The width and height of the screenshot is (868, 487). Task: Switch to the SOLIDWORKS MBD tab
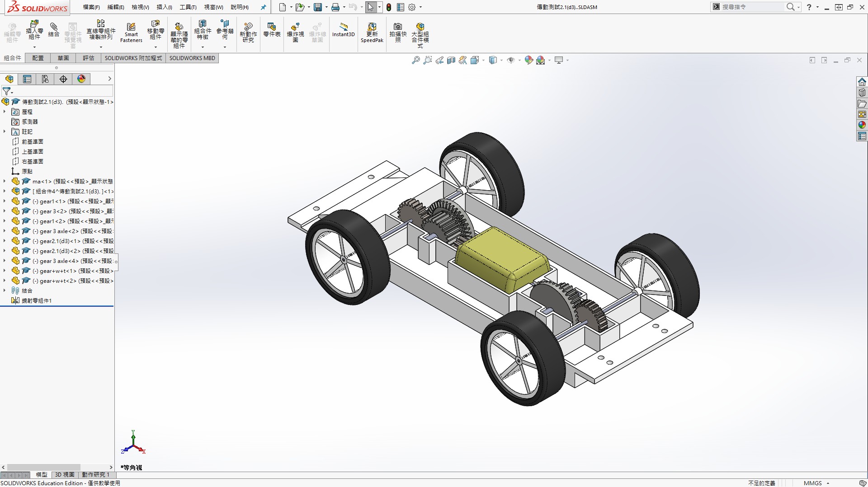(x=192, y=58)
